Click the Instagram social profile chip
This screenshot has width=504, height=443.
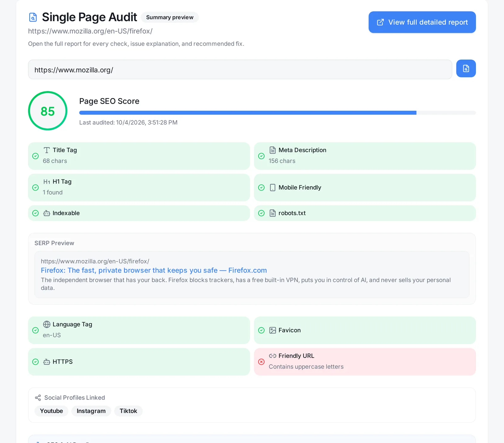[91, 411]
